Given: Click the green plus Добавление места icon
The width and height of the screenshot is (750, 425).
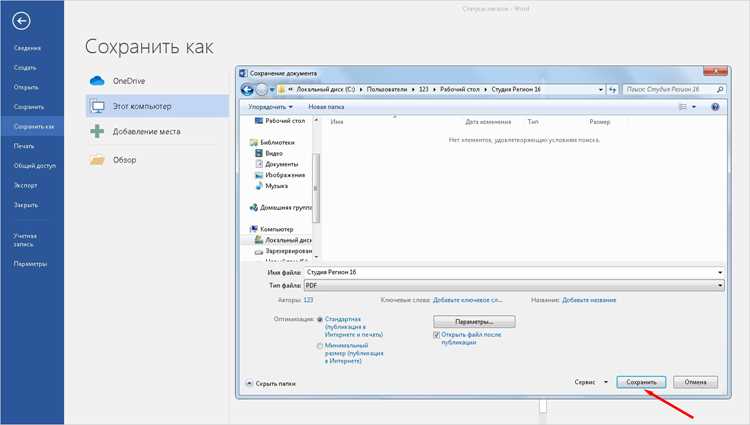Looking at the screenshot, I should (x=97, y=131).
